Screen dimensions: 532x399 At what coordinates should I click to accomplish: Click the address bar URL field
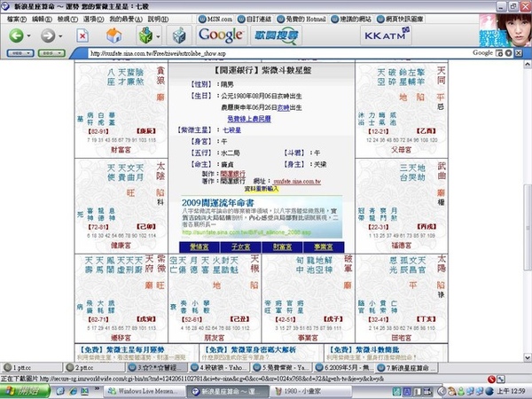pyautogui.click(x=278, y=53)
